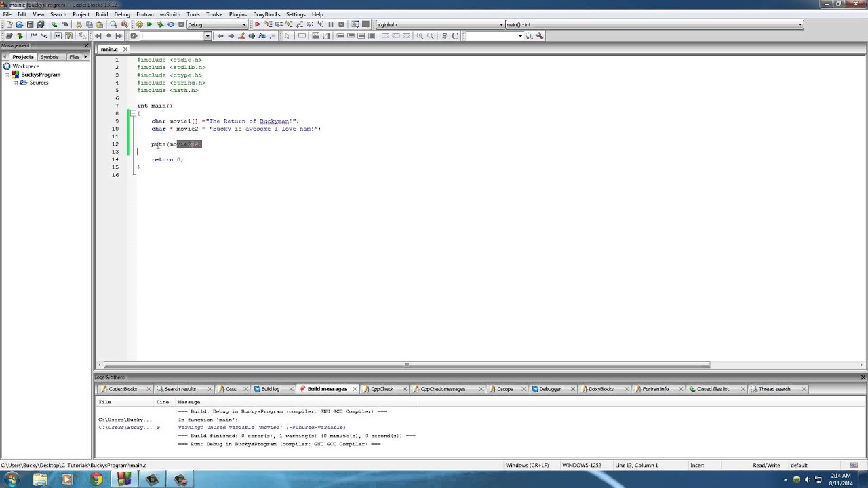Click the Copy icon in toolbar
Screen dimensions: 868x488
(90, 25)
